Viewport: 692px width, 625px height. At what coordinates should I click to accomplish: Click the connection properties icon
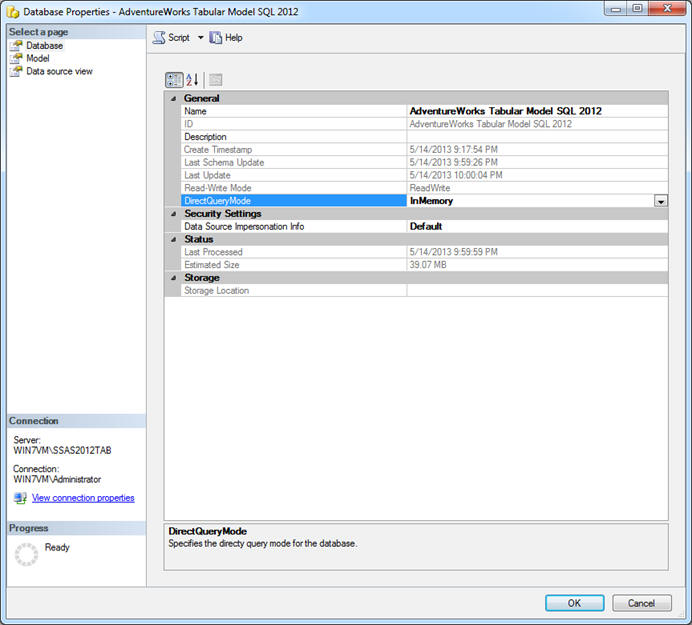click(20, 498)
